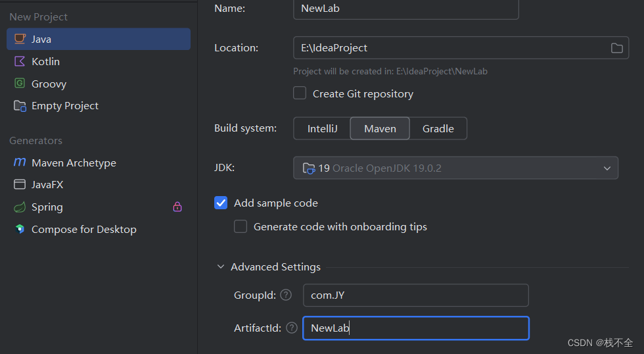Select Kotlin project type
The image size is (644, 354).
99,61
